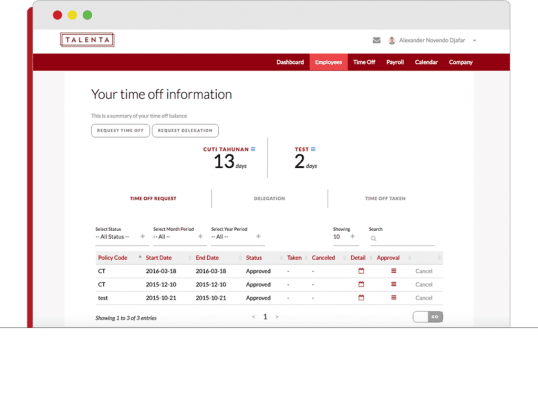
Task: Open the mail envelope icon
Action: pyautogui.click(x=376, y=40)
